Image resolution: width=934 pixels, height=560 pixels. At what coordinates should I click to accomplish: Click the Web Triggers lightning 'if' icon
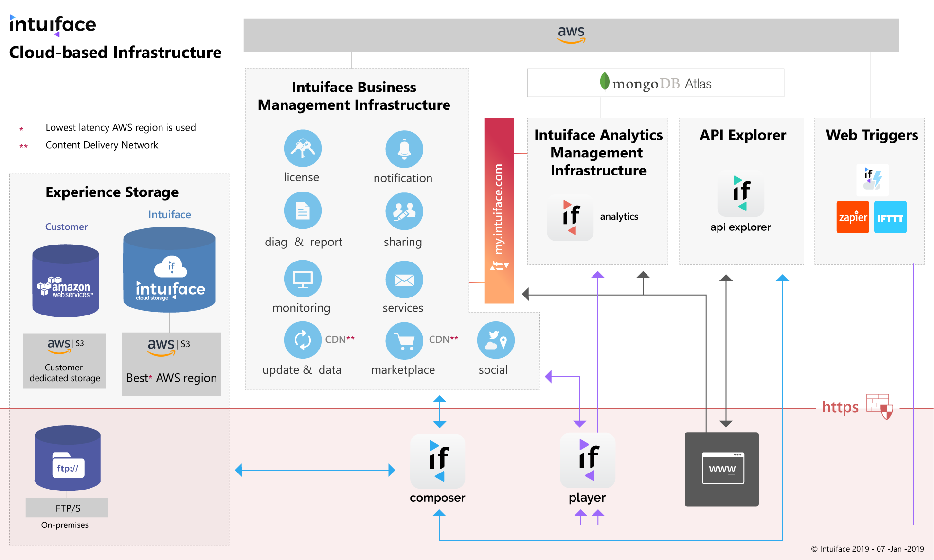pos(873,179)
